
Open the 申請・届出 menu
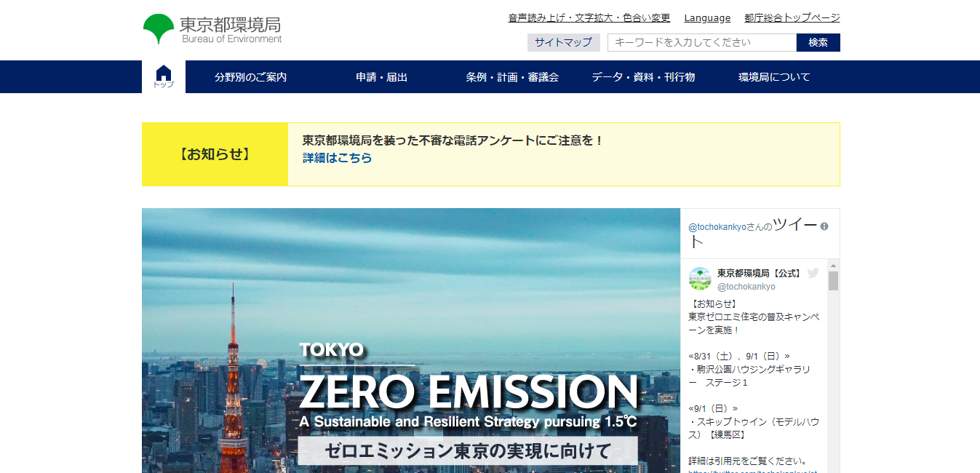click(381, 77)
